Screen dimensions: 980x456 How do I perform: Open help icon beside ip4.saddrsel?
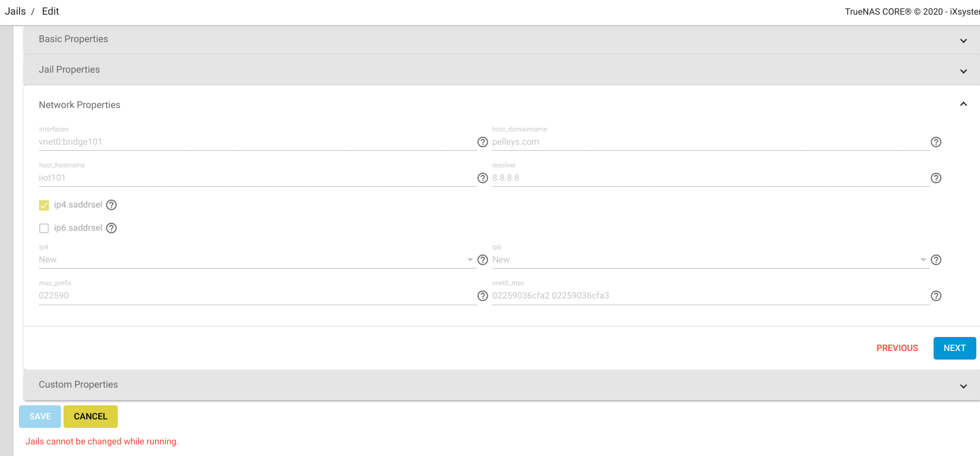coord(111,205)
